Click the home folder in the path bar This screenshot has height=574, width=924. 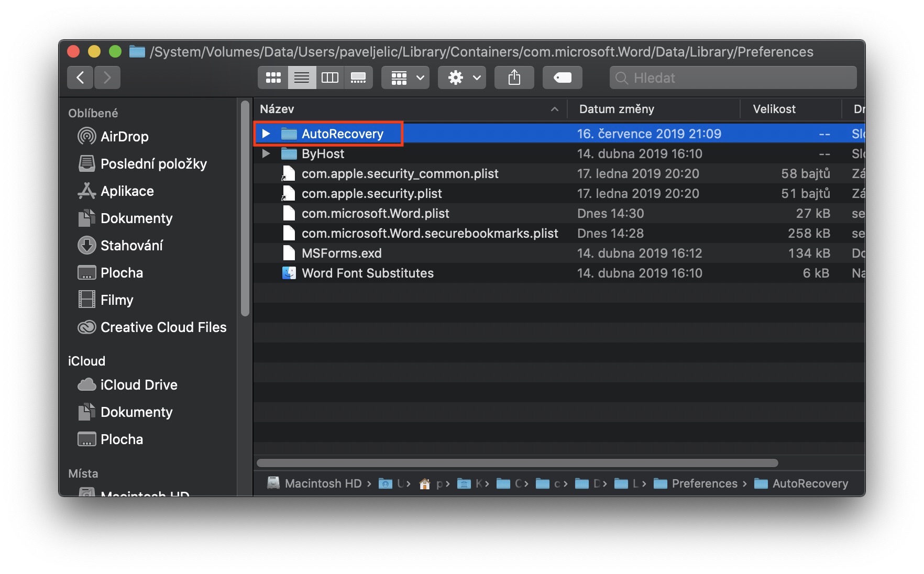tap(425, 484)
